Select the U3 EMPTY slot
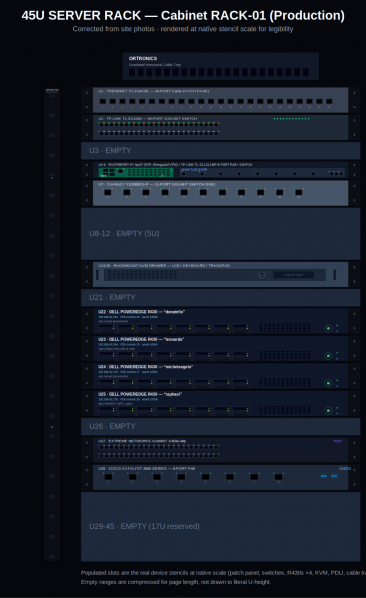The width and height of the screenshot is (366, 598). coord(220,151)
